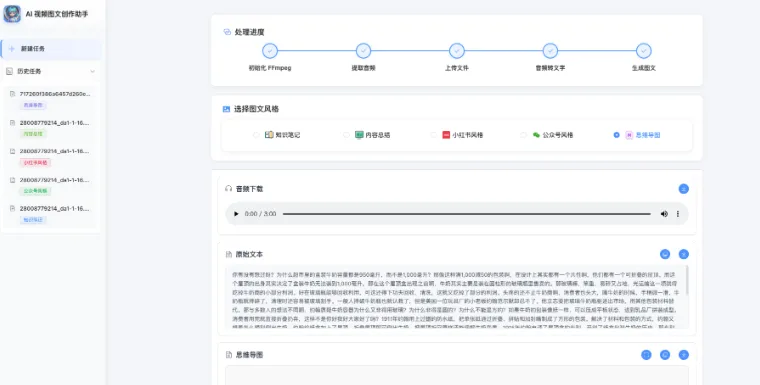Open the history task tagged 知识笔记

point(51,214)
